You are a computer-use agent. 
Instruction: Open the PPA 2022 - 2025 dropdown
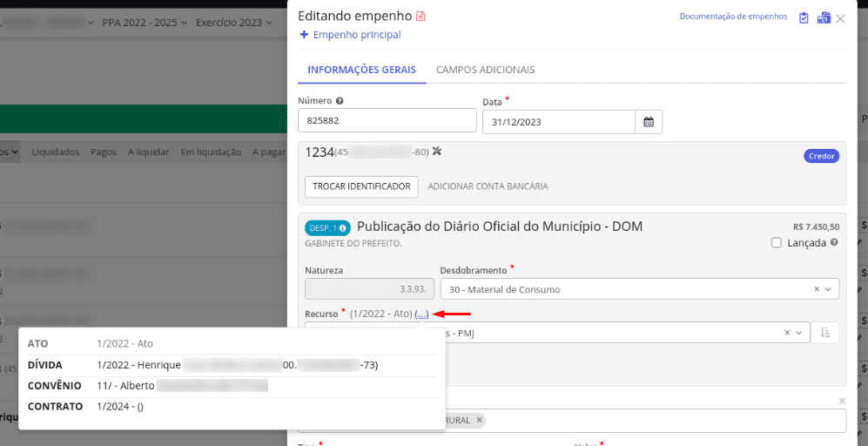145,23
